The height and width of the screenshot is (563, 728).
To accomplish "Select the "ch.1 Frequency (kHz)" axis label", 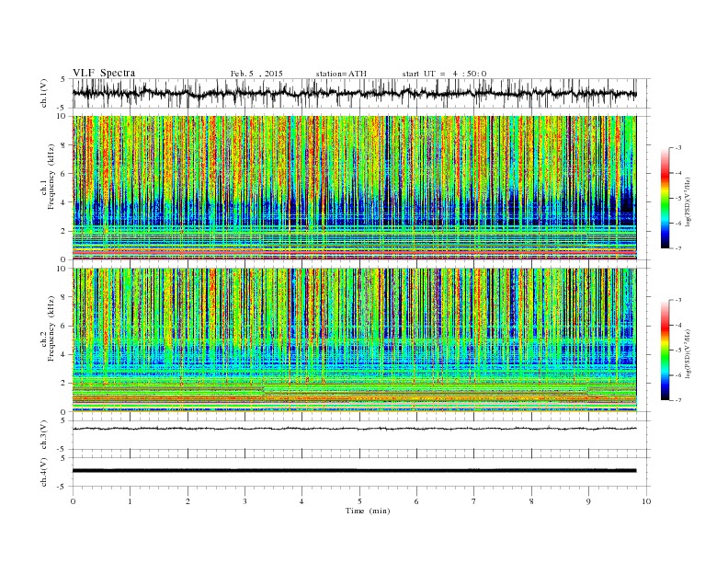I will (47, 177).
